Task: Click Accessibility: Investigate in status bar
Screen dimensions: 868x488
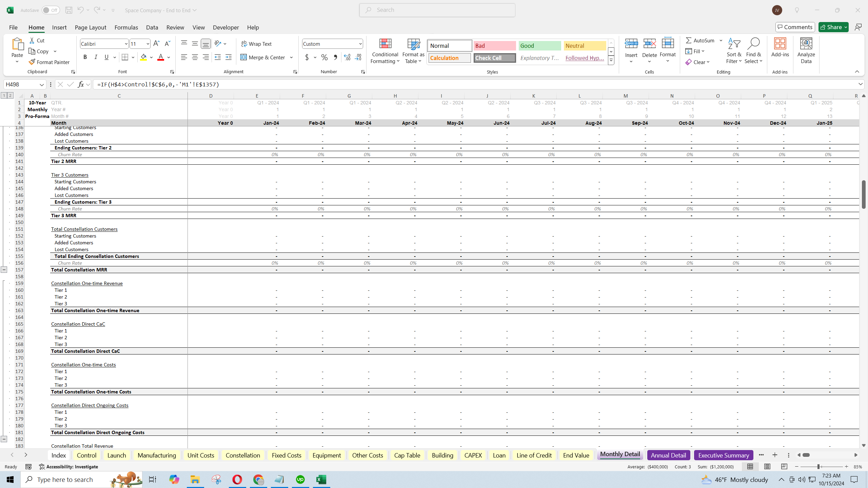Action: click(x=68, y=467)
